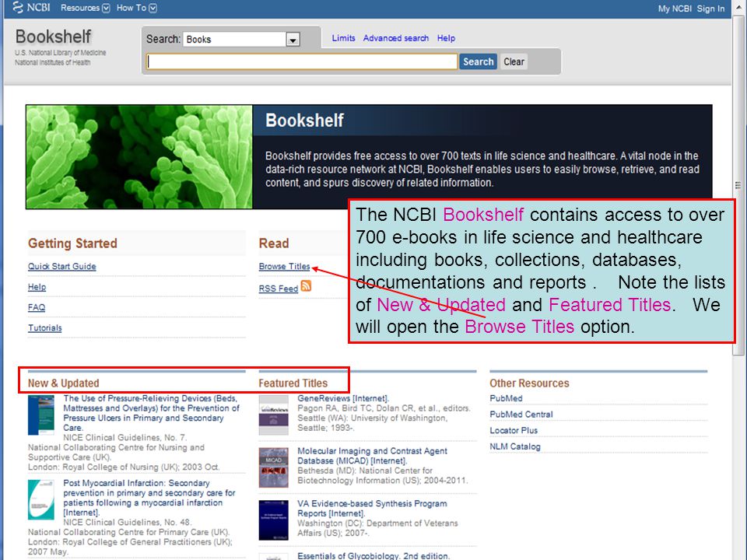Open Help under Getting Started

tap(37, 287)
